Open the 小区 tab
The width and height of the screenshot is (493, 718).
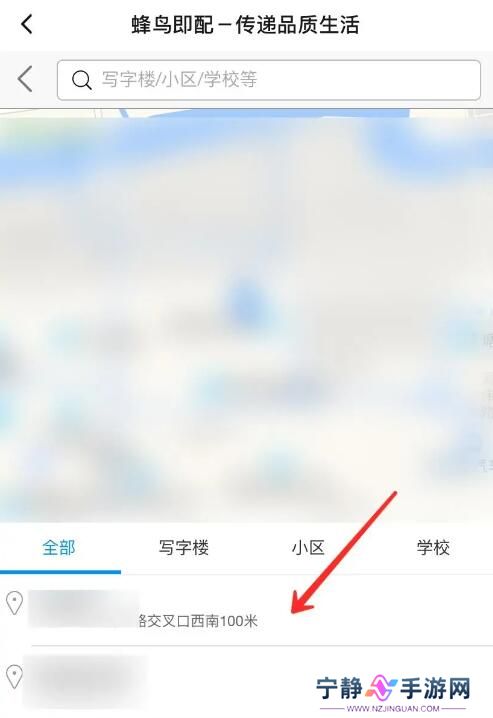coord(308,548)
